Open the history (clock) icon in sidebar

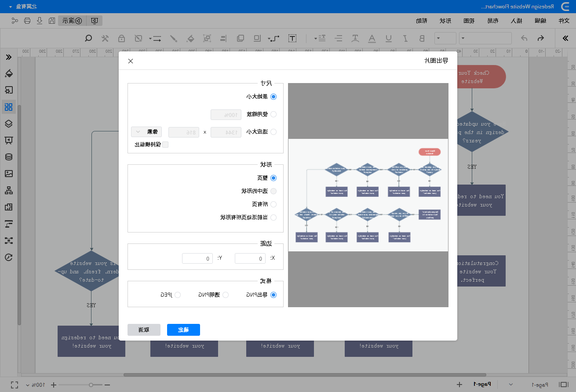[x=8, y=258]
